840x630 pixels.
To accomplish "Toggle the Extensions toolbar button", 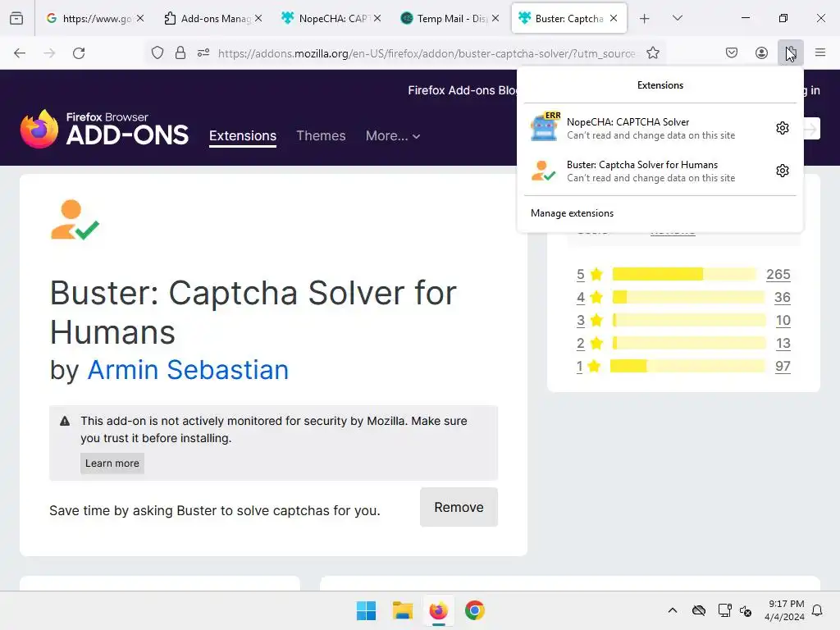I will 790,52.
